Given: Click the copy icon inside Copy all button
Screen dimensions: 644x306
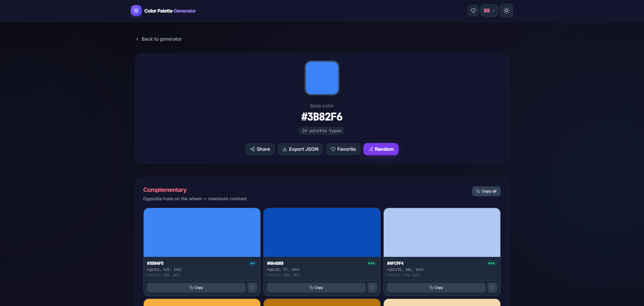Looking at the screenshot, I should click(x=478, y=191).
